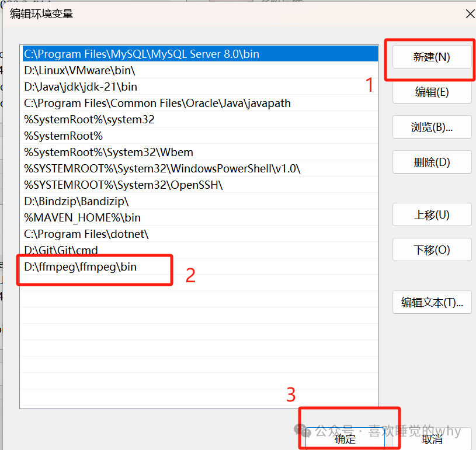Screen dimensions: 476x450
Task: Select the Oracle\Java\javapath entry
Action: click(x=200, y=103)
